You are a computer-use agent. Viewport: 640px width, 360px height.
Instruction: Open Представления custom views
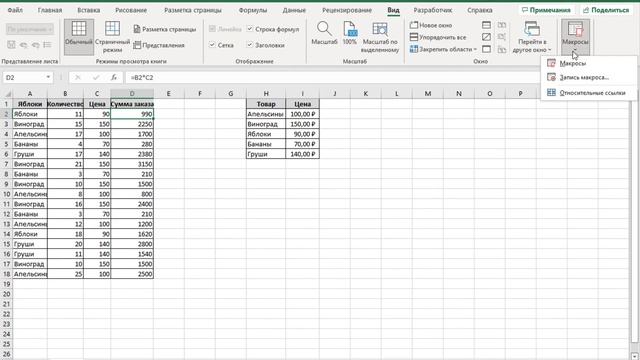pyautogui.click(x=159, y=45)
